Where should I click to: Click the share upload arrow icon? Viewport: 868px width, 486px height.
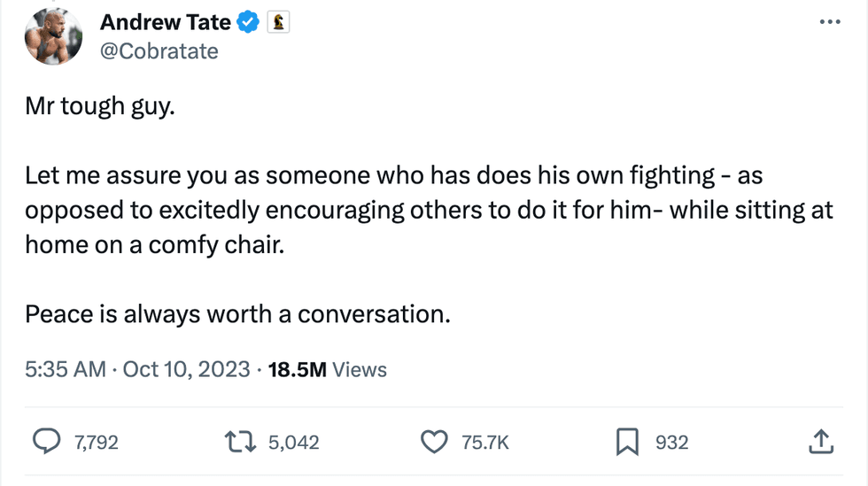point(820,441)
